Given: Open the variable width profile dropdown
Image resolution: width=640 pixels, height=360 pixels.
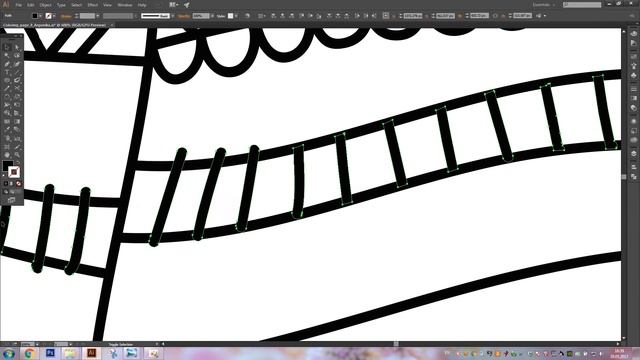Looking at the screenshot, I should pos(135,16).
